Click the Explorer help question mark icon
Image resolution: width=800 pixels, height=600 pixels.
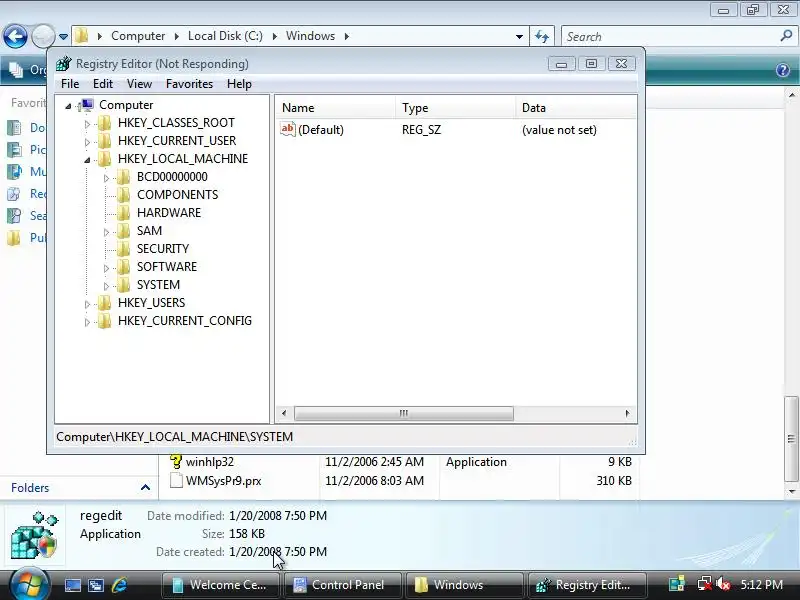point(783,69)
